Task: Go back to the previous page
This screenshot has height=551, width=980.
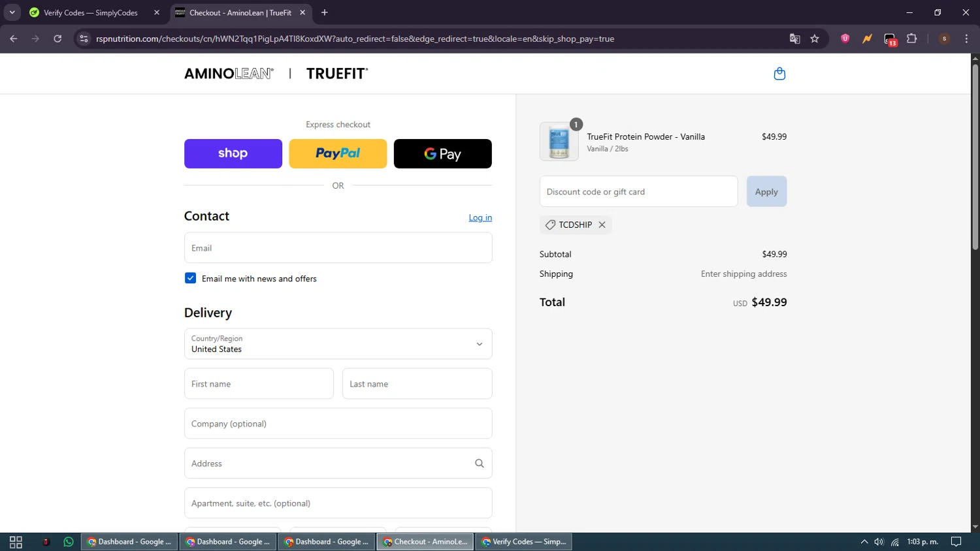Action: click(14, 39)
